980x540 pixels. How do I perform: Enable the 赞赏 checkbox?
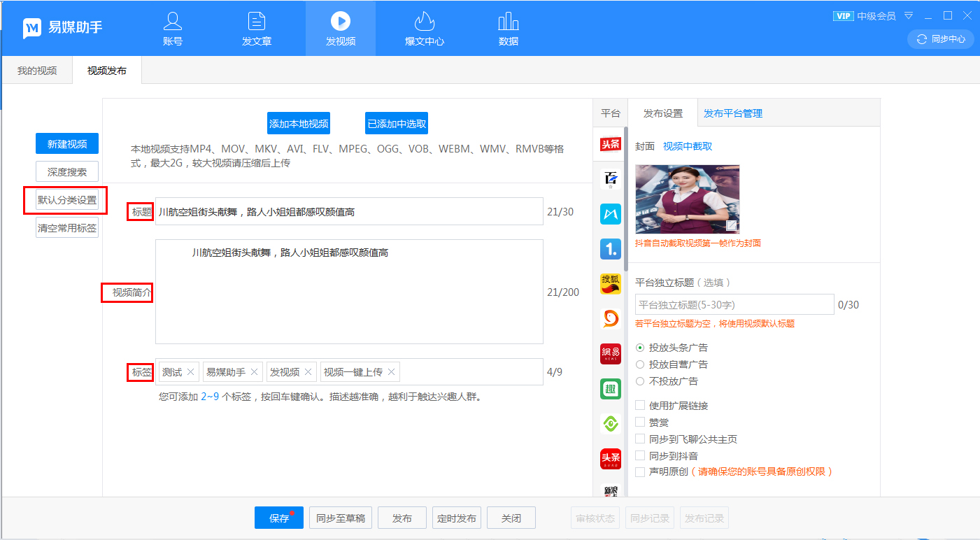click(x=639, y=422)
